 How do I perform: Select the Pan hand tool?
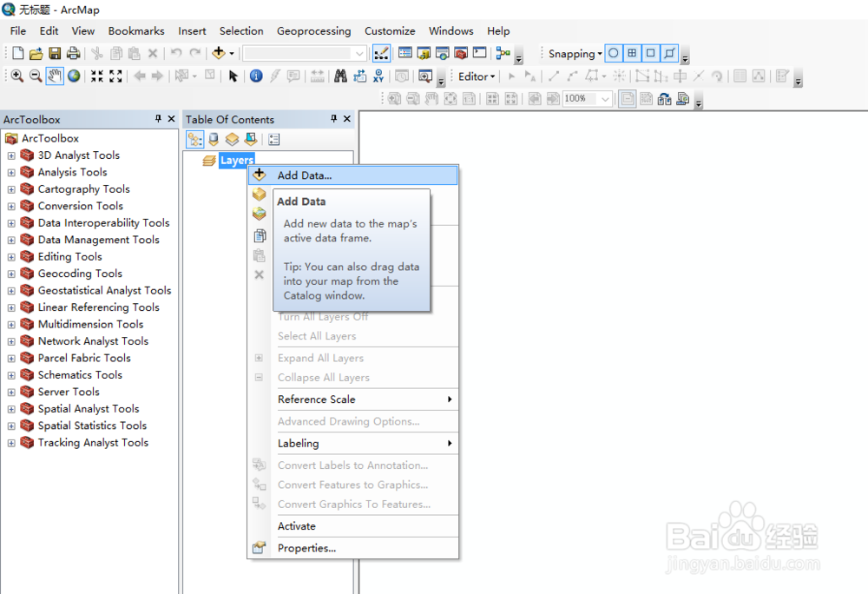[54, 76]
